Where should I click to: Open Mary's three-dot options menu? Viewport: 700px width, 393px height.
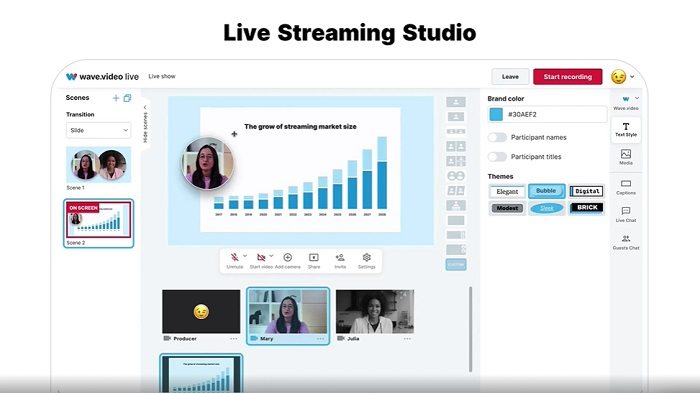[x=321, y=339]
